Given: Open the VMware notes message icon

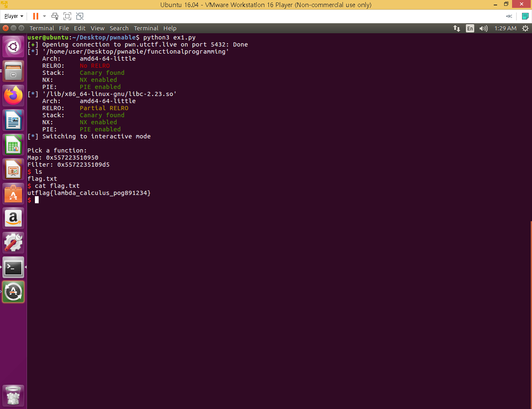Looking at the screenshot, I should pyautogui.click(x=525, y=16).
